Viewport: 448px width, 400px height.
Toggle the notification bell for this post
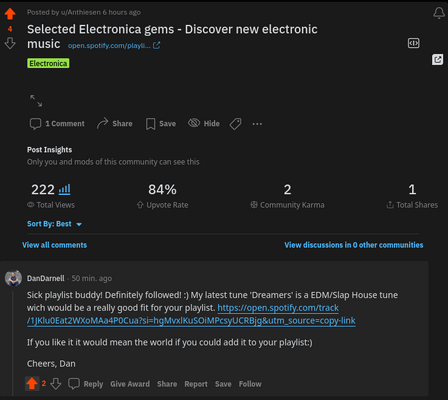[x=439, y=13]
